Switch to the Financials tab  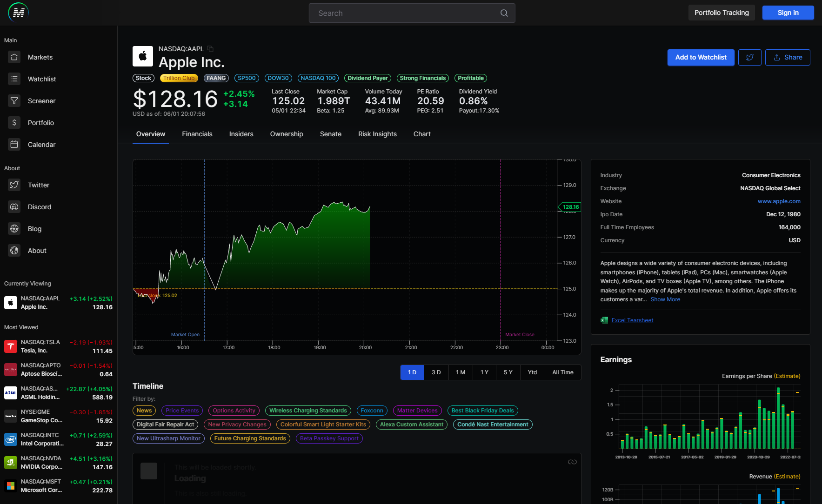tap(197, 134)
